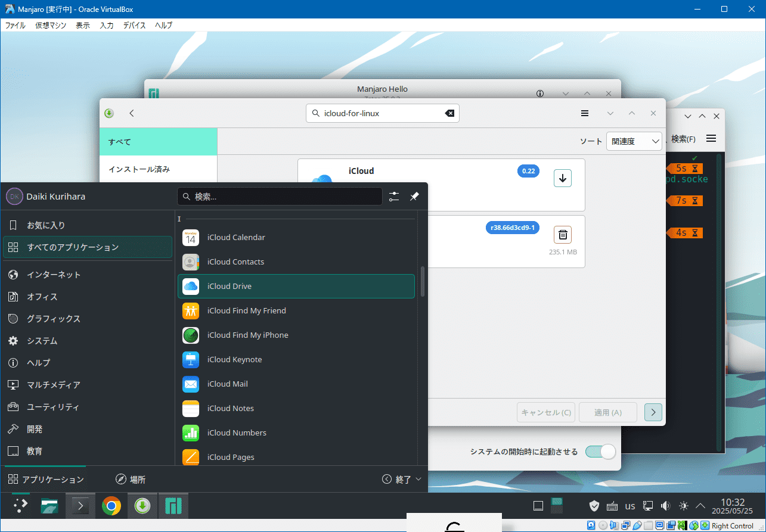Viewport: 766px width, 532px height.
Task: Open the ヘルプ menu
Action: click(163, 26)
